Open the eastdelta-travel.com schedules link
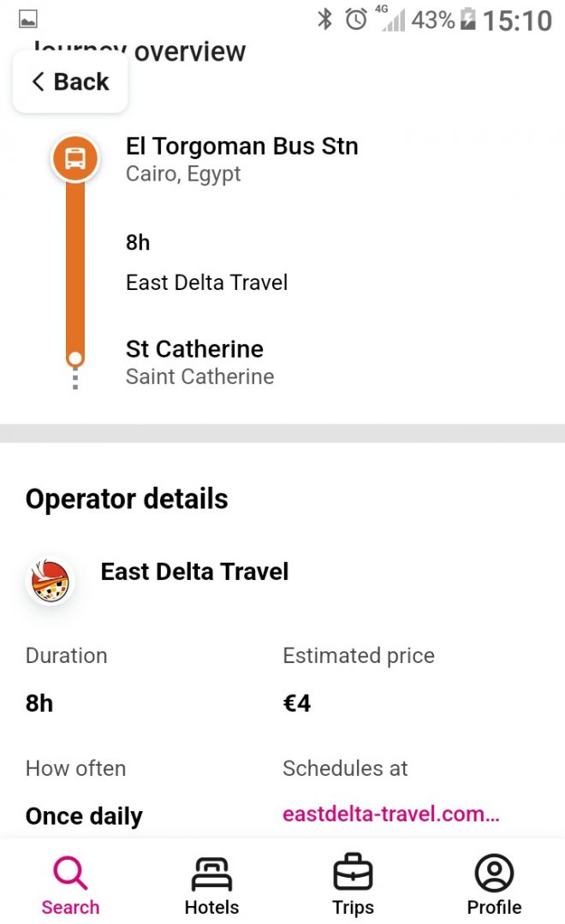 (390, 814)
